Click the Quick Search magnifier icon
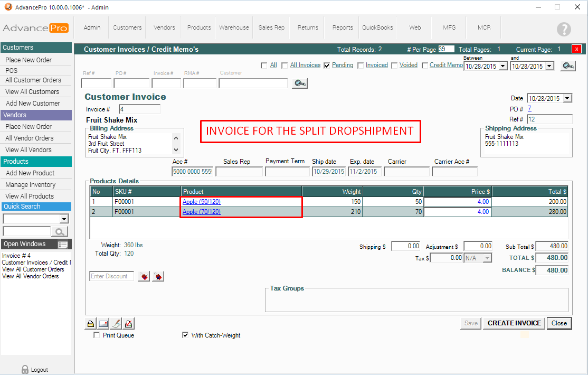Image resolution: width=588 pixels, height=375 pixels. (x=60, y=231)
